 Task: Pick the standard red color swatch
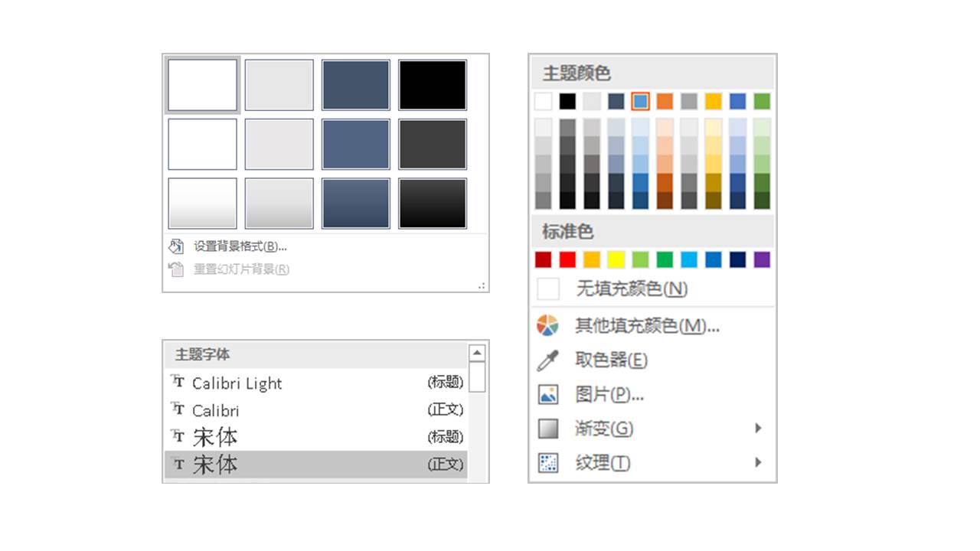point(567,260)
